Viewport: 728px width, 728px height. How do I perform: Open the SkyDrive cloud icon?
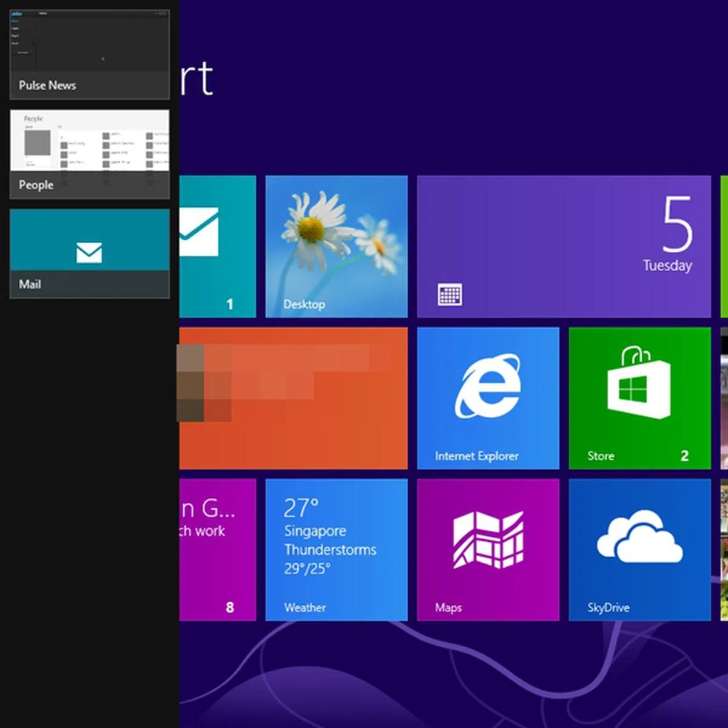point(639,536)
